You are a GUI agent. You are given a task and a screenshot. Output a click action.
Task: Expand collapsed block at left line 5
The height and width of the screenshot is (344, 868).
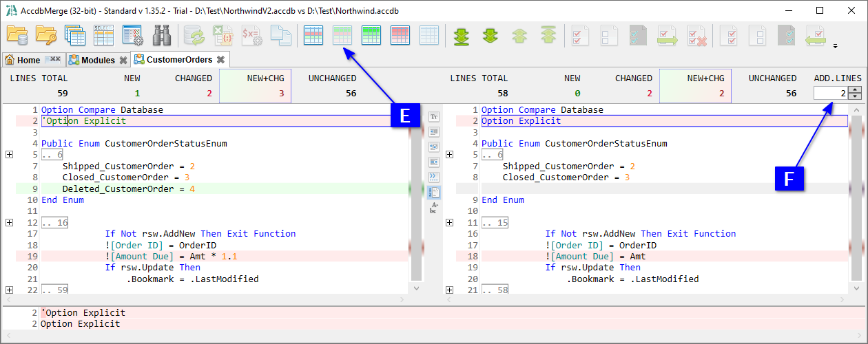click(x=9, y=155)
